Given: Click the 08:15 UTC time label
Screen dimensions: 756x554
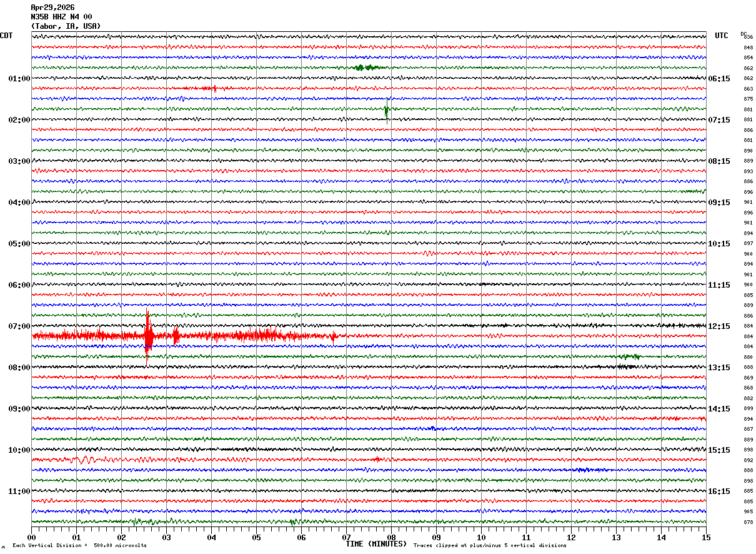Looking at the screenshot, I should (x=719, y=161).
